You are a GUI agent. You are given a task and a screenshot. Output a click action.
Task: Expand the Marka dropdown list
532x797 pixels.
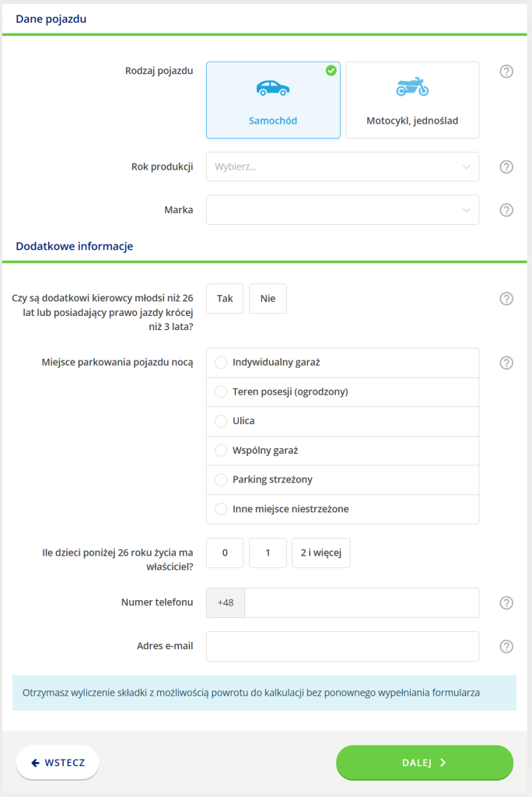pyautogui.click(x=342, y=210)
